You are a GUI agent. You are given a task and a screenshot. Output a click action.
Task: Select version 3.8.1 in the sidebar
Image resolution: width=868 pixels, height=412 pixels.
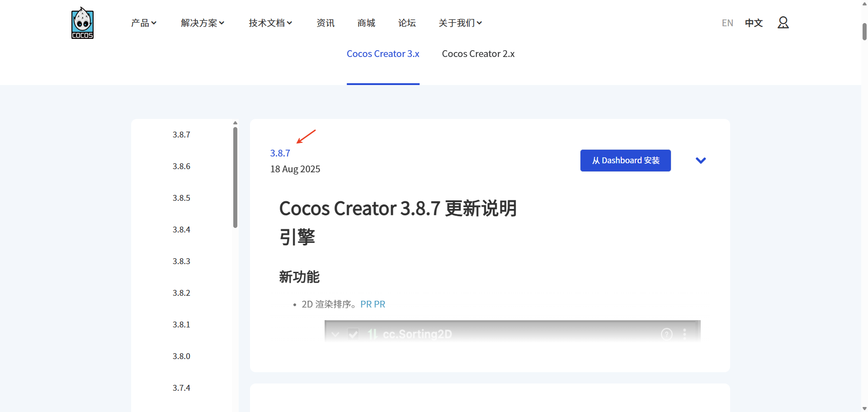(x=181, y=325)
